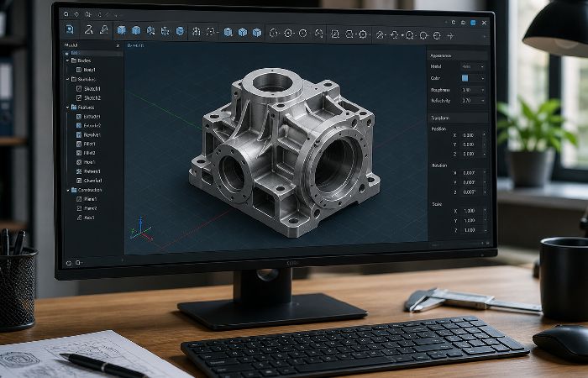
Task: Click the Fillet2 feature icon
Action: (x=79, y=153)
